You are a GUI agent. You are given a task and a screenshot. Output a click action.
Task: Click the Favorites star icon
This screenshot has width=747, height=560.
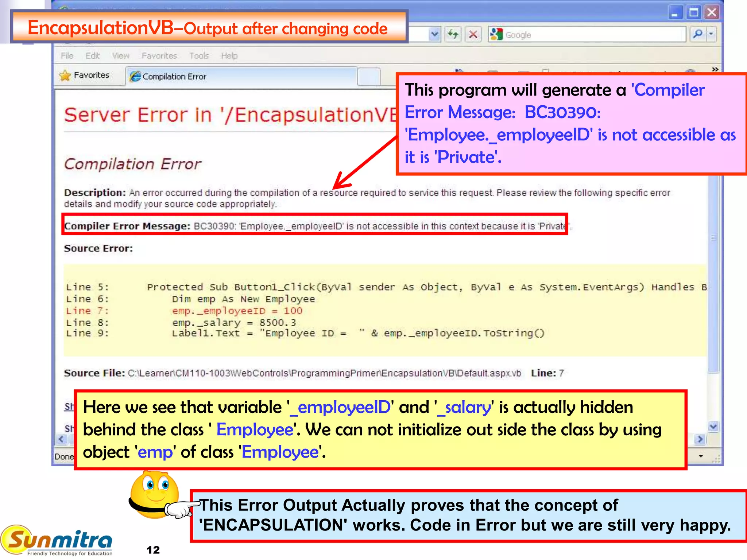point(65,75)
